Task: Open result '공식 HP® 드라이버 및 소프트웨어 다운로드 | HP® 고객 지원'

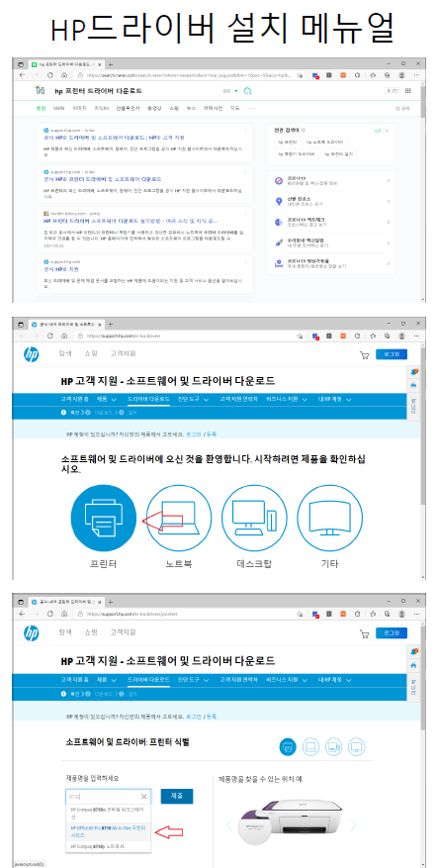Action: (x=114, y=138)
